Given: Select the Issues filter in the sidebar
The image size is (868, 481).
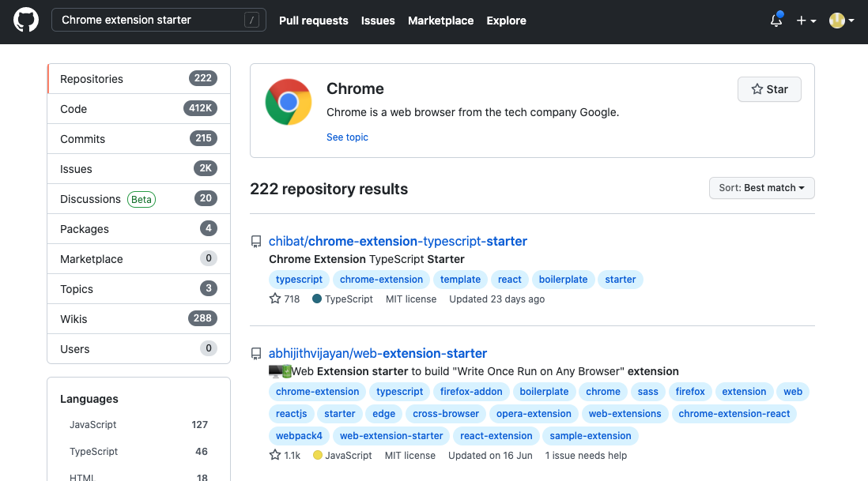Looking at the screenshot, I should click(139, 169).
